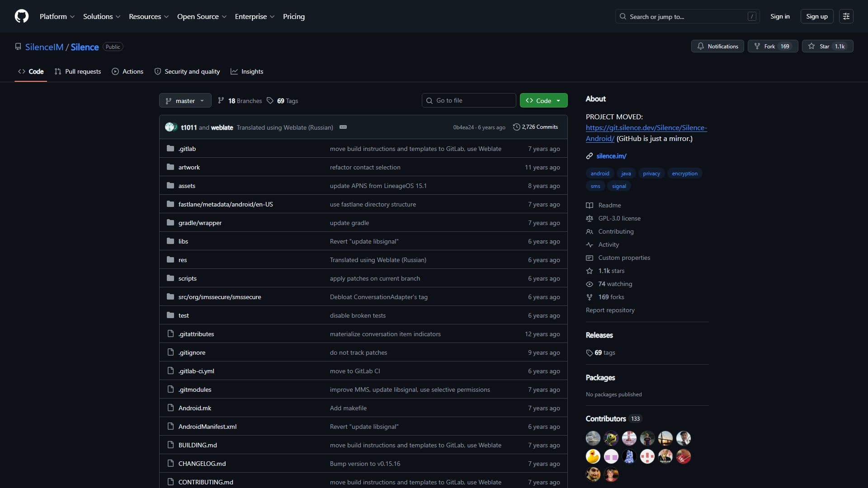Click the folder icon for .gitlab
Image resolution: width=868 pixels, height=488 pixels.
170,148
